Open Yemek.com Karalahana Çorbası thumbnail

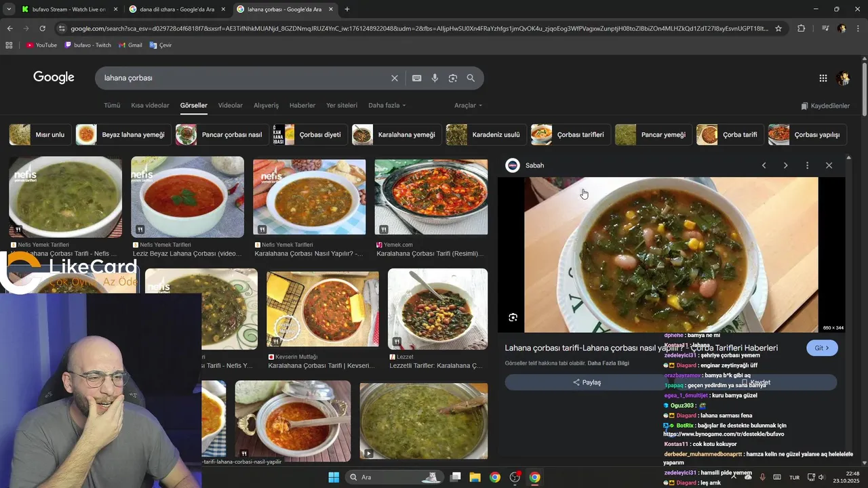click(x=431, y=197)
